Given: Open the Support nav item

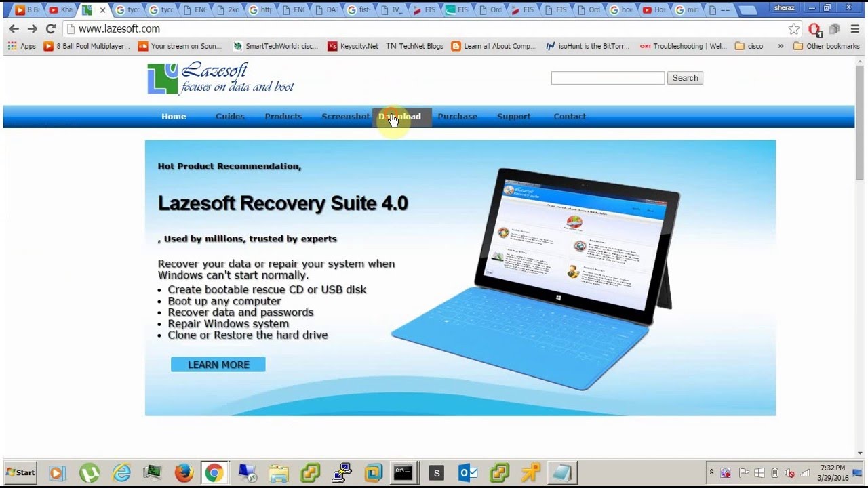Looking at the screenshot, I should [x=513, y=117].
